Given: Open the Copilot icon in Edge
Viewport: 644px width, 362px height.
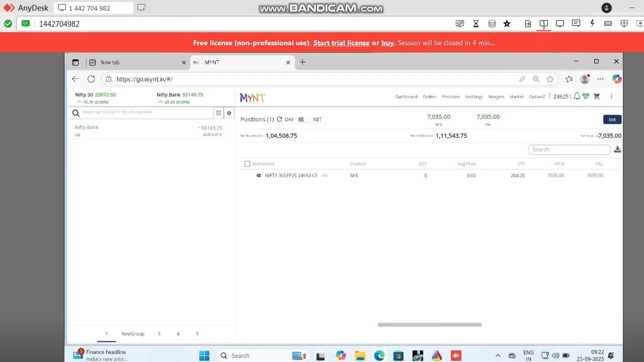Looking at the screenshot, I should (x=617, y=79).
